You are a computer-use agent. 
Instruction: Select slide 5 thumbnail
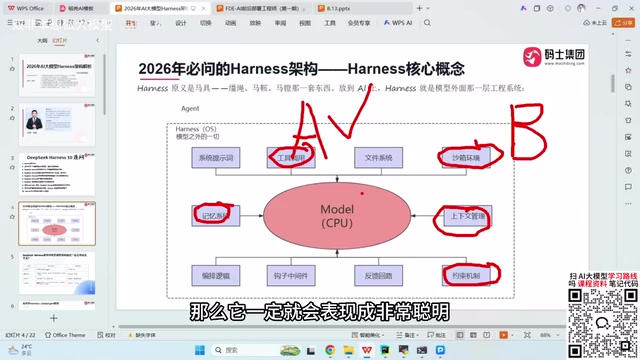tap(57, 273)
